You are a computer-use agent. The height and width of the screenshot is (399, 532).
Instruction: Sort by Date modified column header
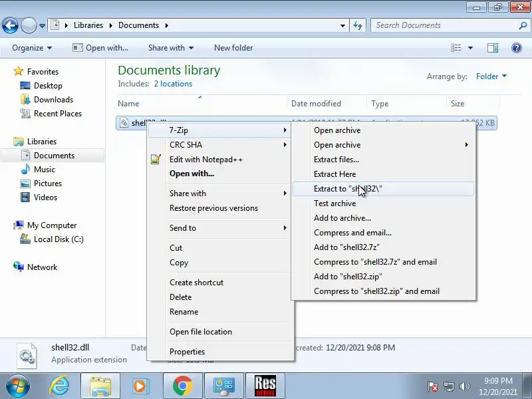point(327,104)
